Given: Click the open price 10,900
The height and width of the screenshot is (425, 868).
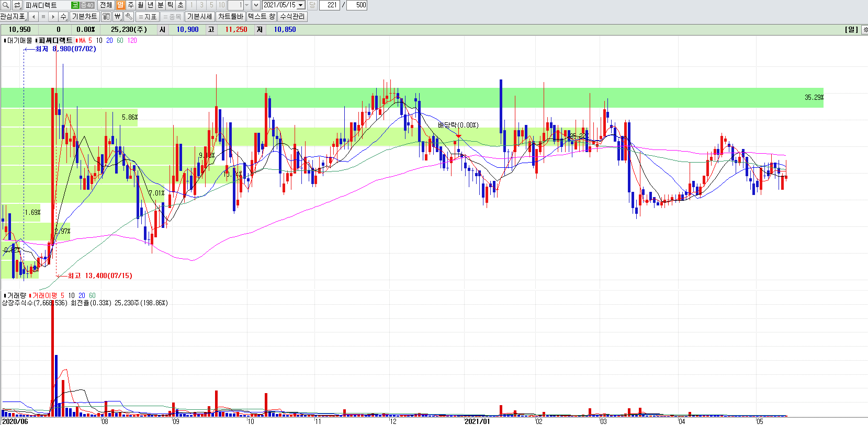Looking at the screenshot, I should click(187, 30).
